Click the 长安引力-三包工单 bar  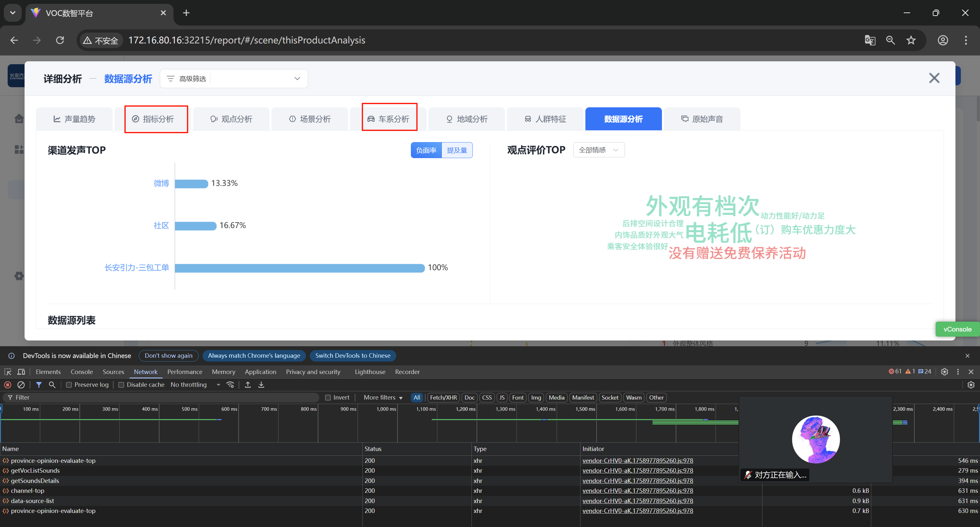point(300,268)
